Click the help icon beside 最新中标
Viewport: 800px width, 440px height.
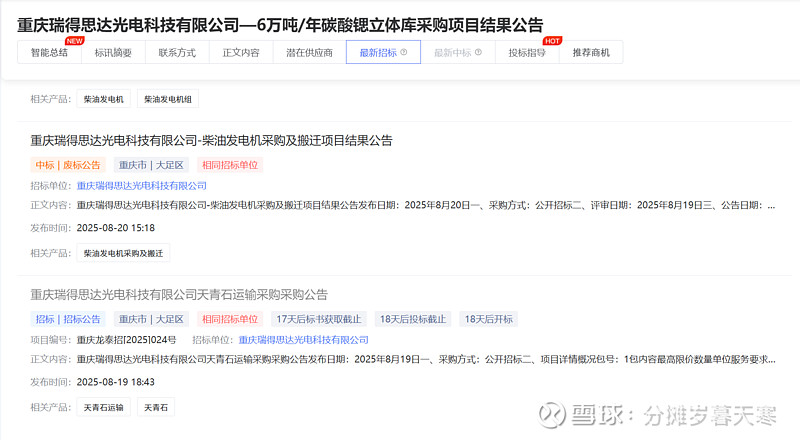(x=478, y=52)
